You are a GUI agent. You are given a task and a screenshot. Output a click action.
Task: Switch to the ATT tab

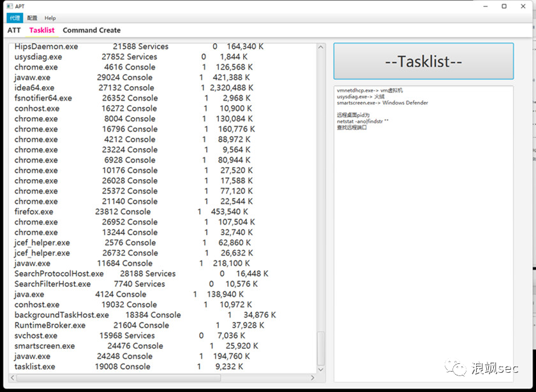14,30
